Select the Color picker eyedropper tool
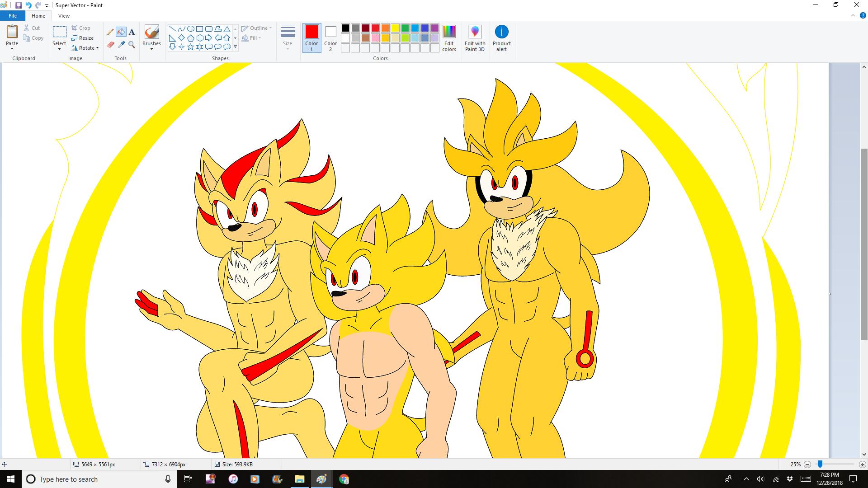 tap(121, 44)
